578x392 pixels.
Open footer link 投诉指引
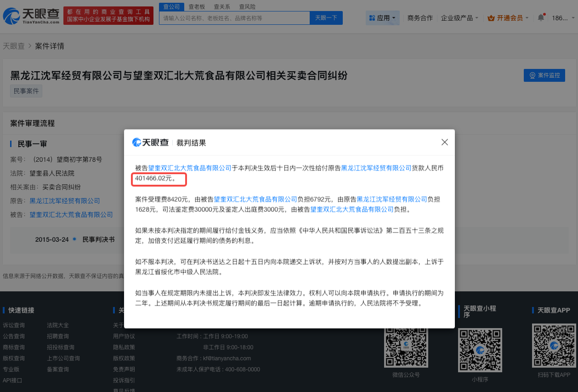click(x=124, y=380)
